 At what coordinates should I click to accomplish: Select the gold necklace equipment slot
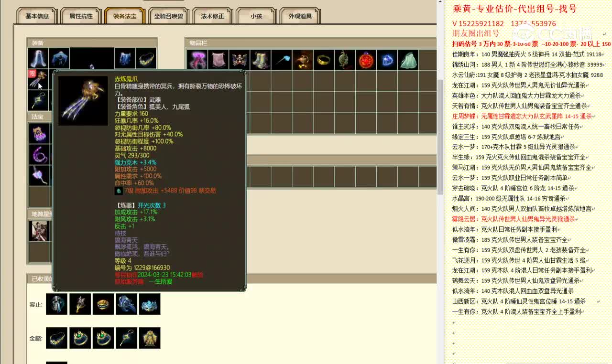click(146, 58)
